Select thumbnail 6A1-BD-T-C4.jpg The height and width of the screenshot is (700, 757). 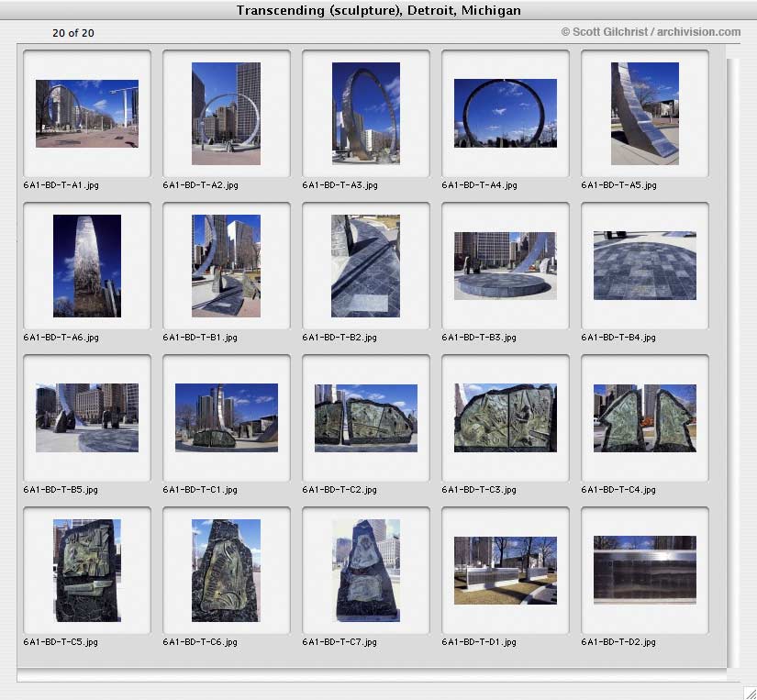[x=645, y=418]
